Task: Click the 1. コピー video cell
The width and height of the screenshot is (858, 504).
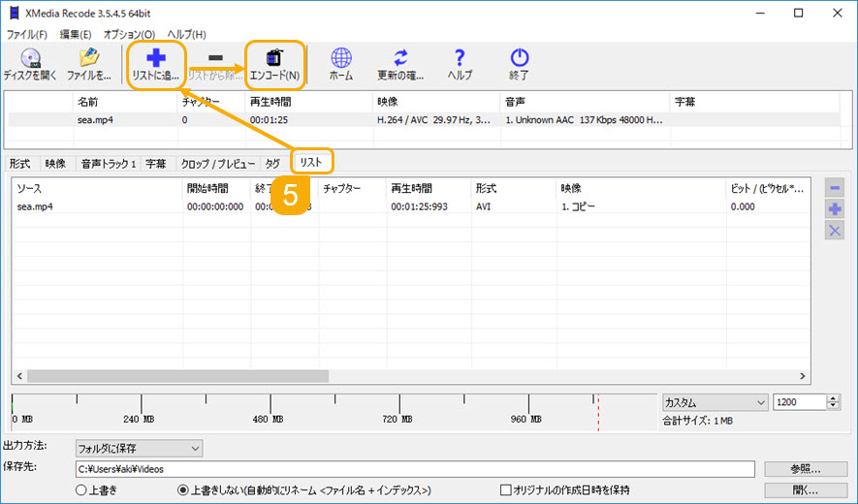Action: [x=578, y=206]
